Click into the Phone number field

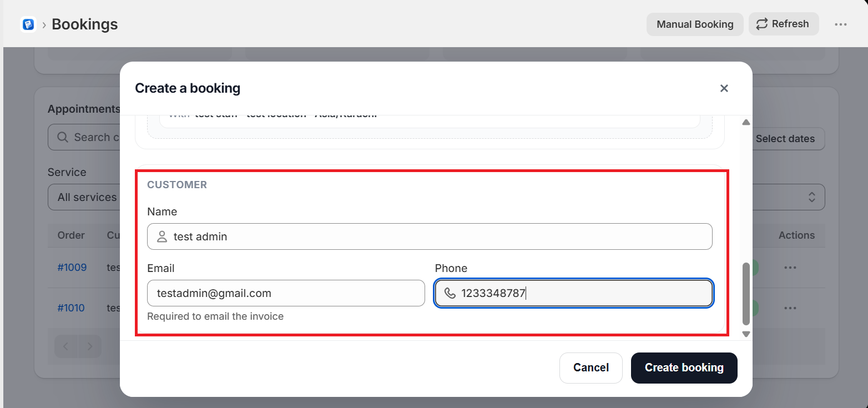574,293
